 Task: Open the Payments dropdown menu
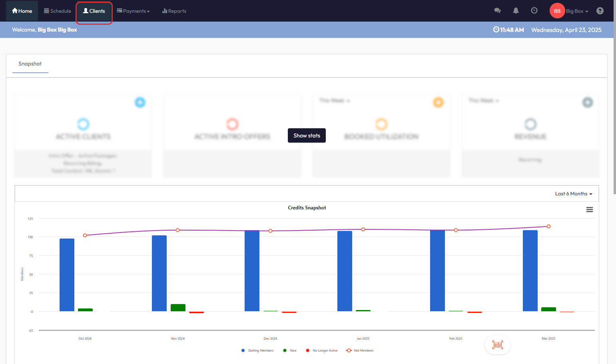(133, 11)
